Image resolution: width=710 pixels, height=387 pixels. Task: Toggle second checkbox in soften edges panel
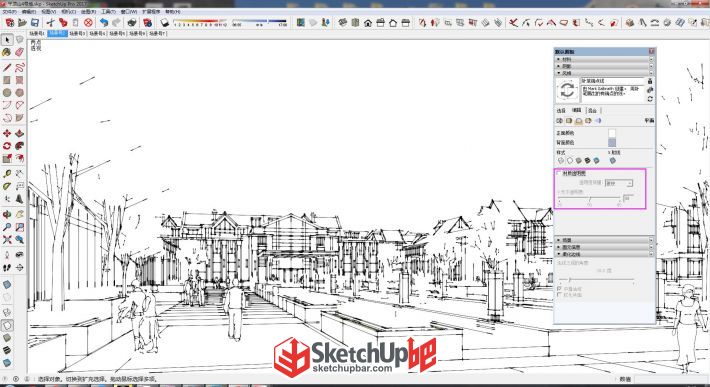coord(559,295)
